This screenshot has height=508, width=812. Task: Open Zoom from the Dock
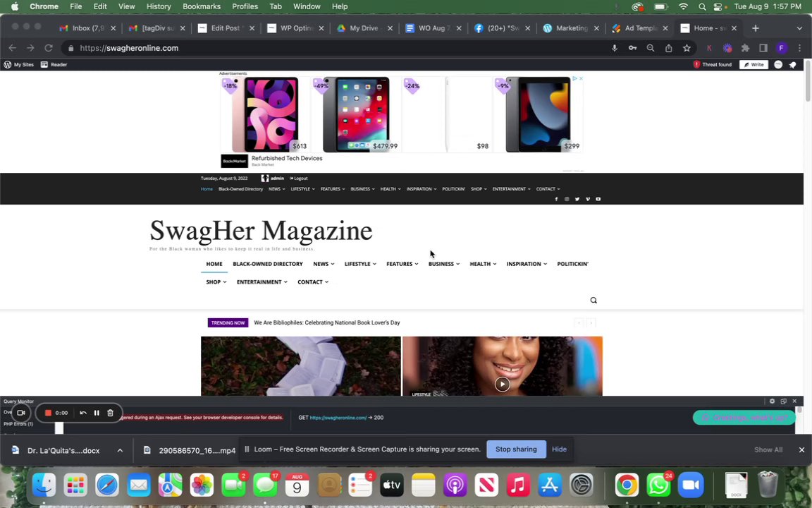pos(690,485)
